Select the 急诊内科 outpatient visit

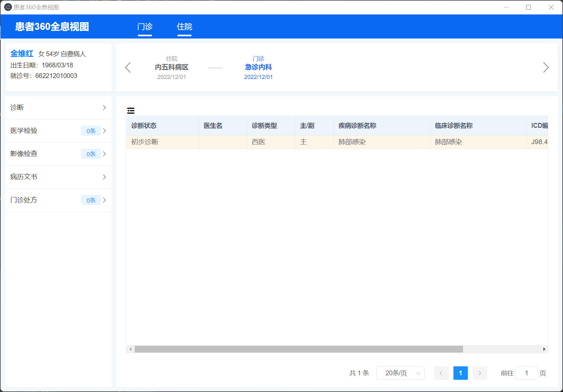coord(258,67)
